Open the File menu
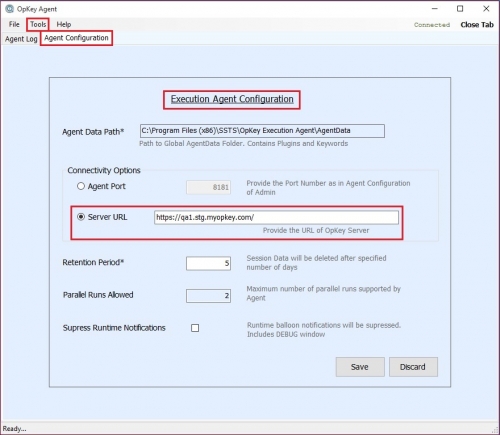The height and width of the screenshot is (435, 500). pyautogui.click(x=14, y=24)
